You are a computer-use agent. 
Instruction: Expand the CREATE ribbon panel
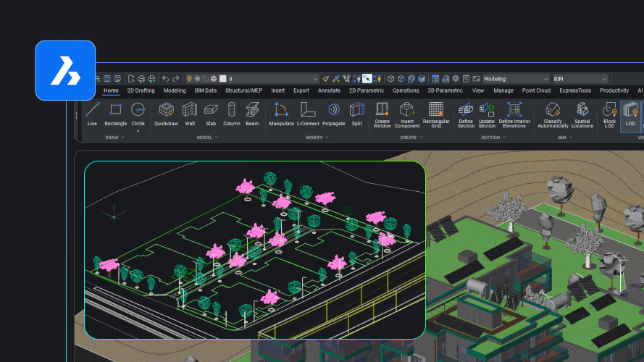click(411, 138)
